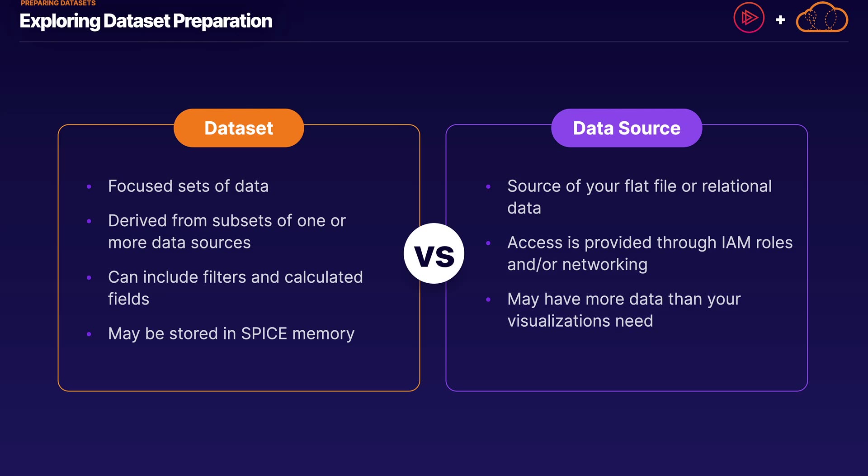Screen dimensions: 868x476
Task: Click the "PREPARING DATASETS" section header text
Action: (x=58, y=3)
